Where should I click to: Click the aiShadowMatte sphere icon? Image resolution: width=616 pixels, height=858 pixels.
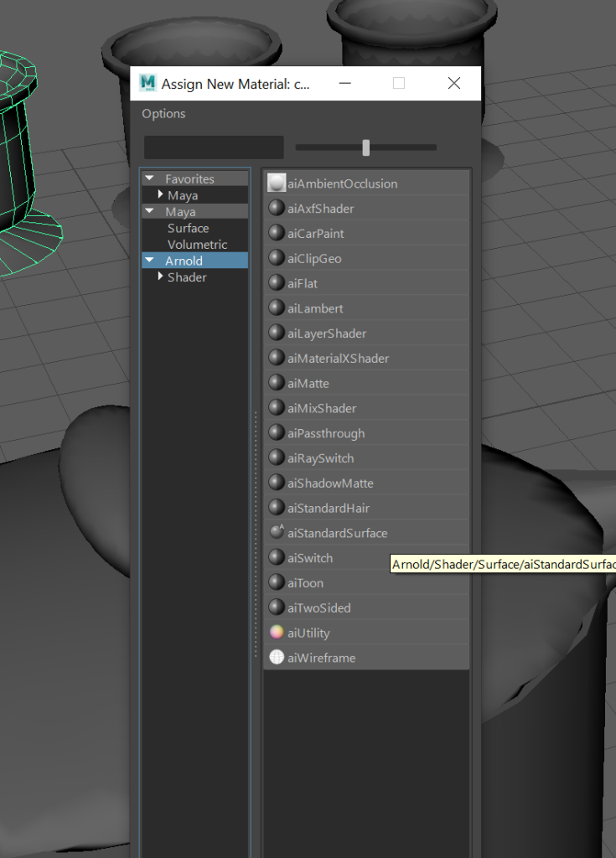[x=277, y=483]
